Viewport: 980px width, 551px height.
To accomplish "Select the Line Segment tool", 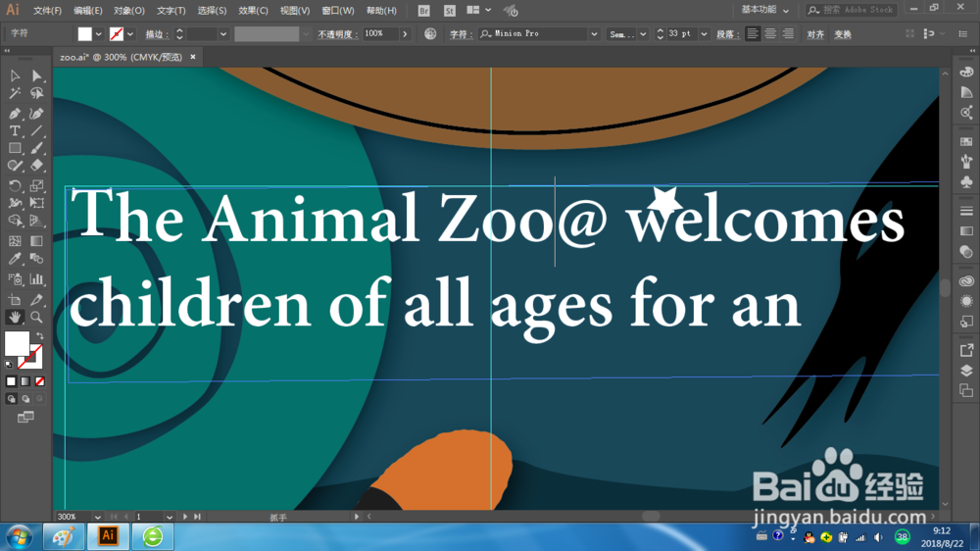I will tap(37, 130).
